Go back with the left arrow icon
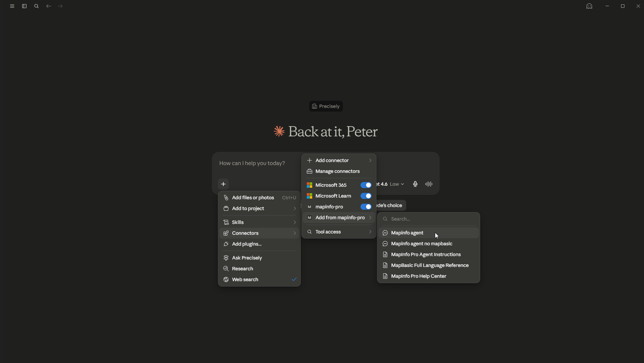The height and width of the screenshot is (363, 644). [49, 6]
